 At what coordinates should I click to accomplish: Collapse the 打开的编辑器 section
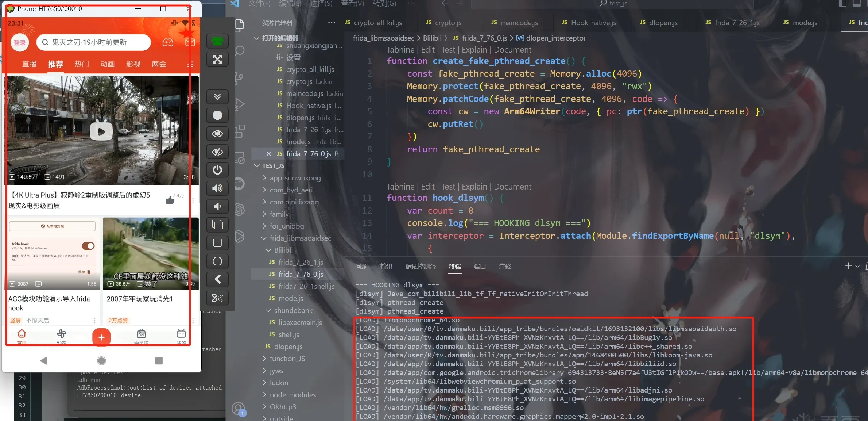[x=257, y=38]
